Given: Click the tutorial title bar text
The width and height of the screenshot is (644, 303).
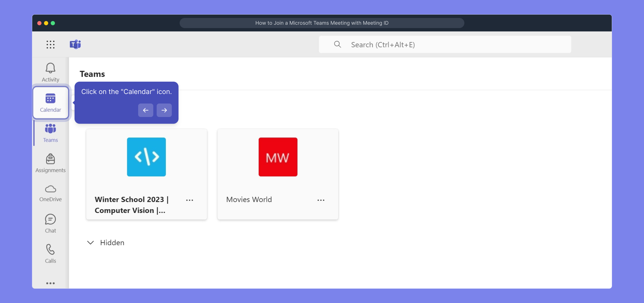Looking at the screenshot, I should click(322, 23).
